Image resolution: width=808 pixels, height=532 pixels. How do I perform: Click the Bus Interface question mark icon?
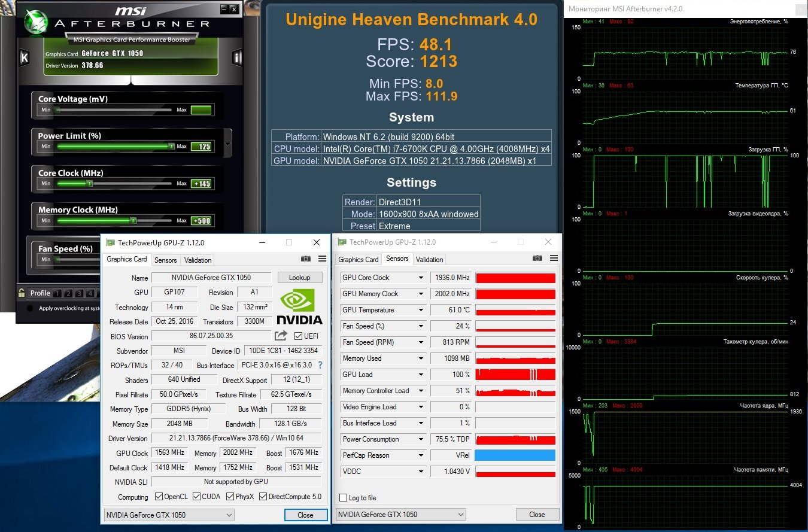[x=320, y=365]
